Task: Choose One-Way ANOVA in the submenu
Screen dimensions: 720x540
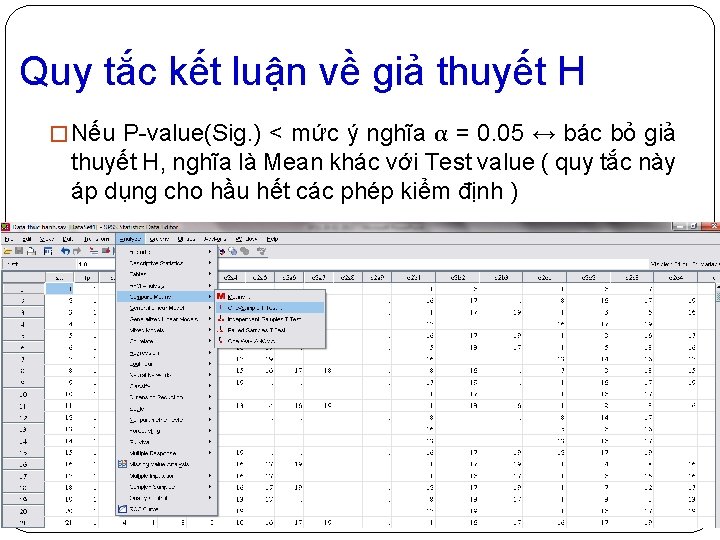Action: pyautogui.click(x=270, y=341)
